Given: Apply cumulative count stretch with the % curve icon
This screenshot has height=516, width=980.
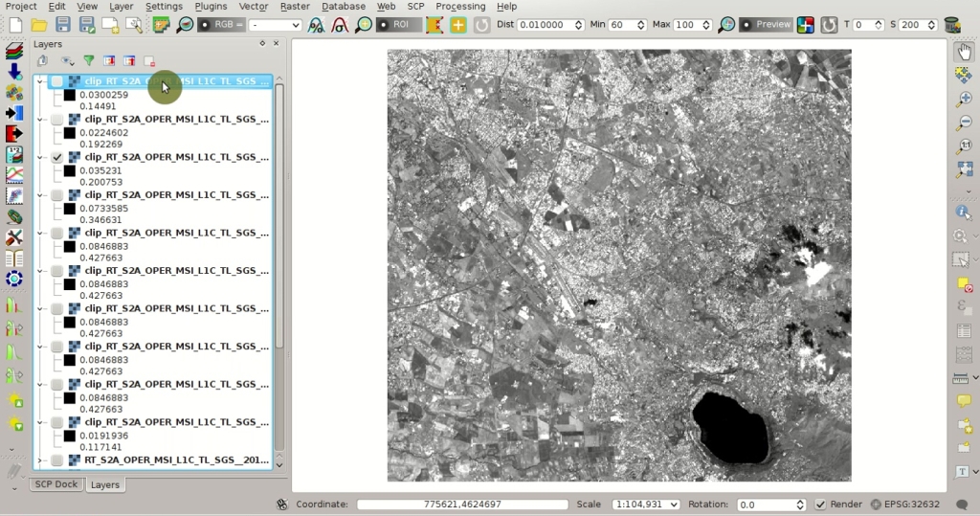Looking at the screenshot, I should pyautogui.click(x=316, y=25).
